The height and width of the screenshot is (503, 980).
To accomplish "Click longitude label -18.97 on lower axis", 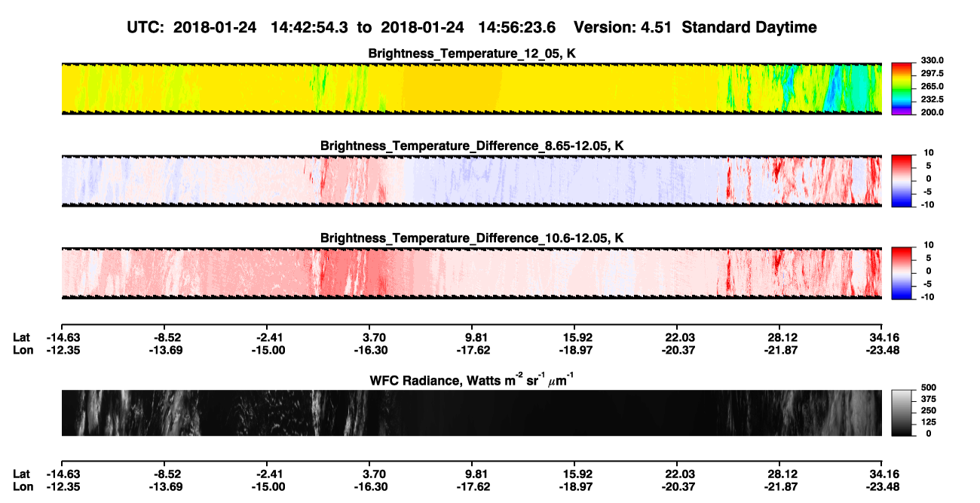I will 574,486.
